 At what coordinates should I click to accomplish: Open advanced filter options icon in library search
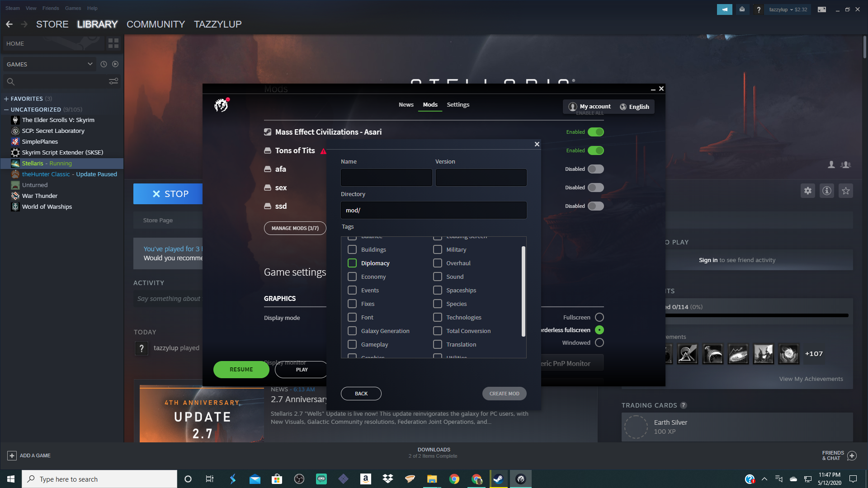point(113,81)
